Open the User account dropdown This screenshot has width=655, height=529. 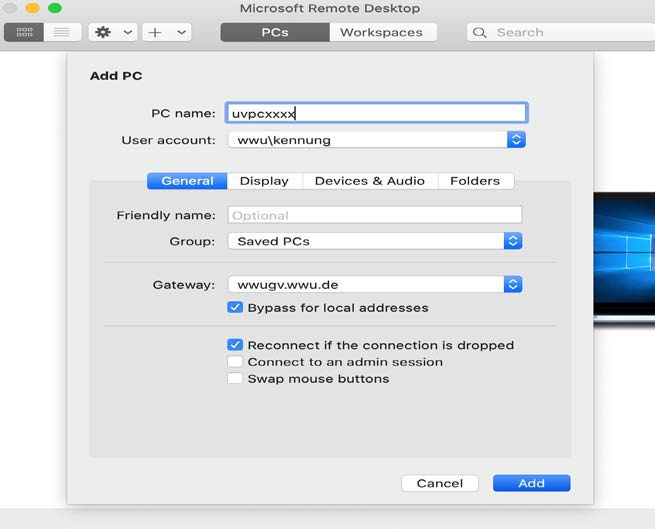coord(516,140)
